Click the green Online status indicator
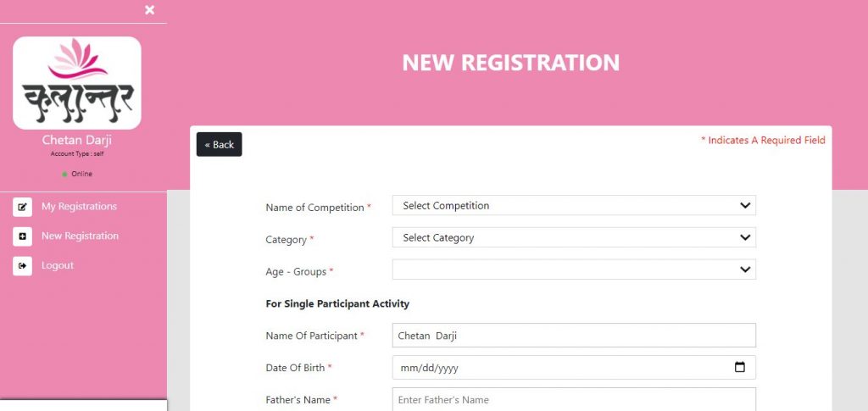The height and width of the screenshot is (411, 868). [x=64, y=175]
